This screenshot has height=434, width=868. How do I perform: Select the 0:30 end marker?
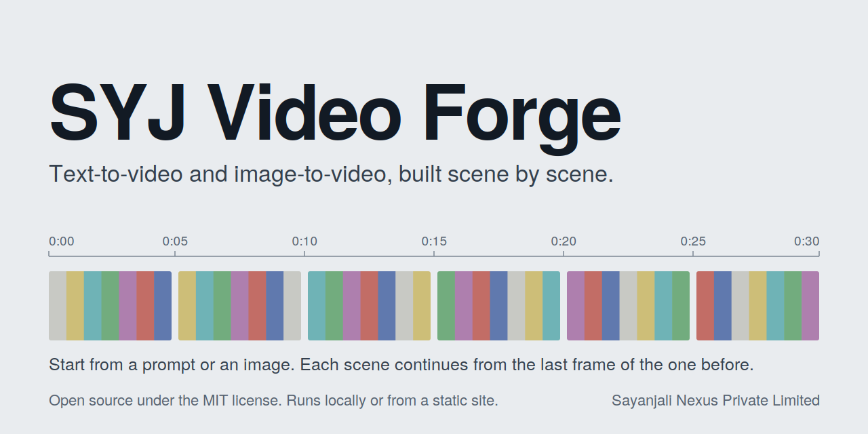(807, 241)
